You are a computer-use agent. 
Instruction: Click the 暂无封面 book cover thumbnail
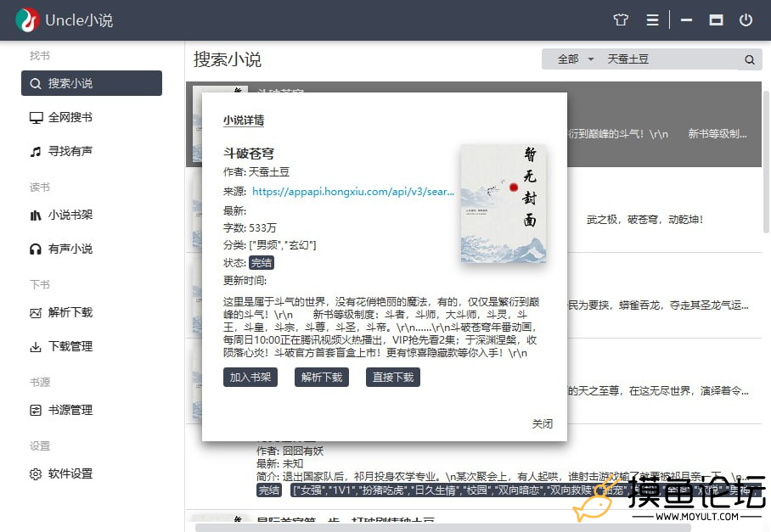[x=504, y=204]
